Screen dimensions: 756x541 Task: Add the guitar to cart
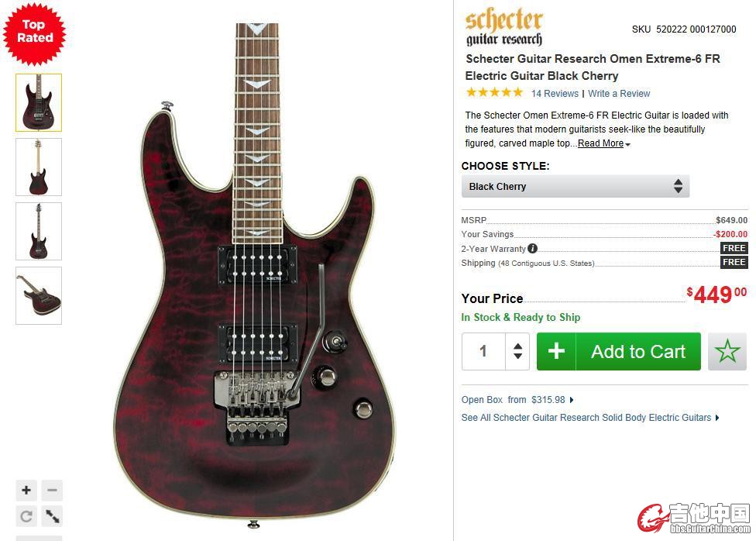pos(619,351)
